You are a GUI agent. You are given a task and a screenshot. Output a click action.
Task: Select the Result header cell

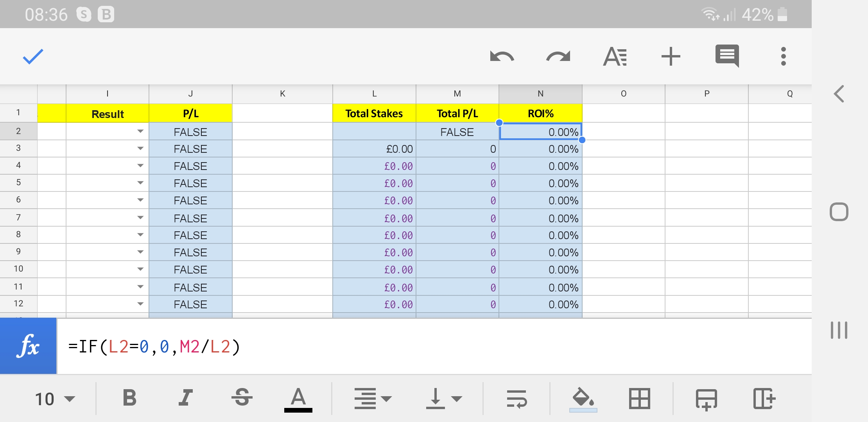[x=108, y=113]
